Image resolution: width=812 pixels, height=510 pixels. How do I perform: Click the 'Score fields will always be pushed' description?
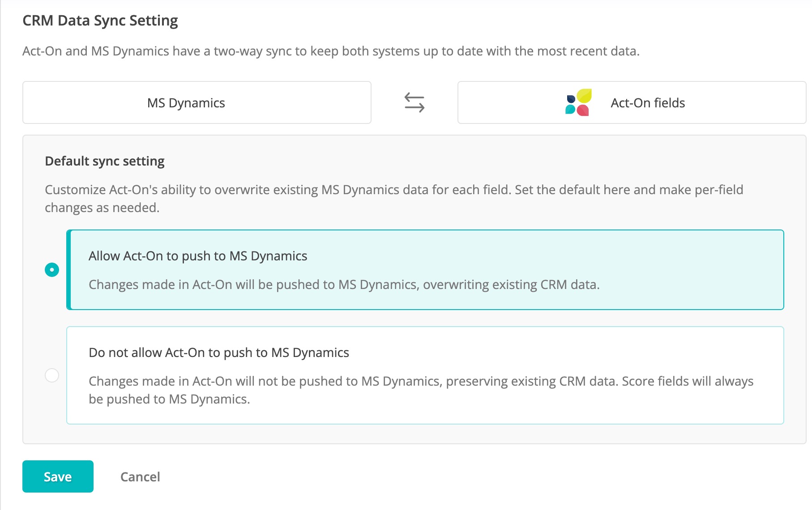(x=421, y=390)
